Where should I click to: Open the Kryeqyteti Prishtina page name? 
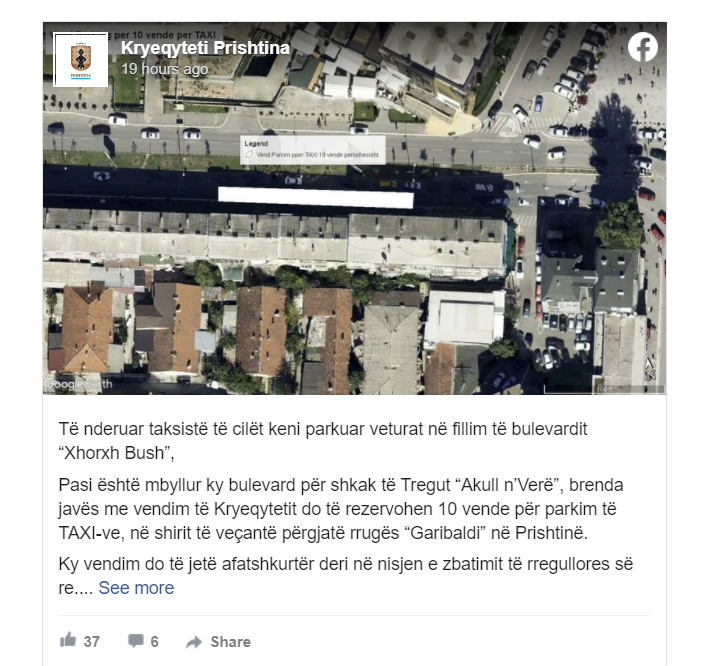[205, 48]
